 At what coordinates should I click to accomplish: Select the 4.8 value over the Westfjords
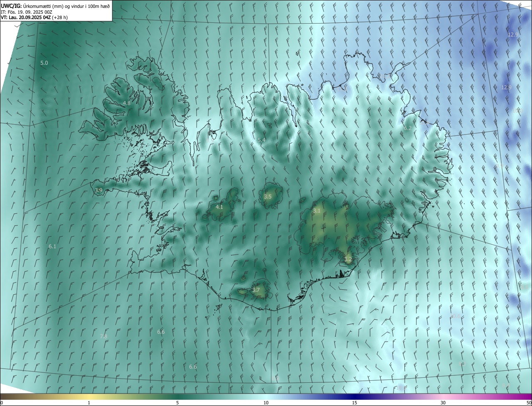[127, 103]
